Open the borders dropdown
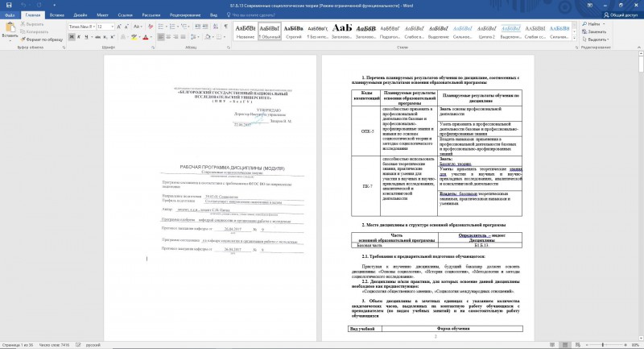 tap(225, 37)
